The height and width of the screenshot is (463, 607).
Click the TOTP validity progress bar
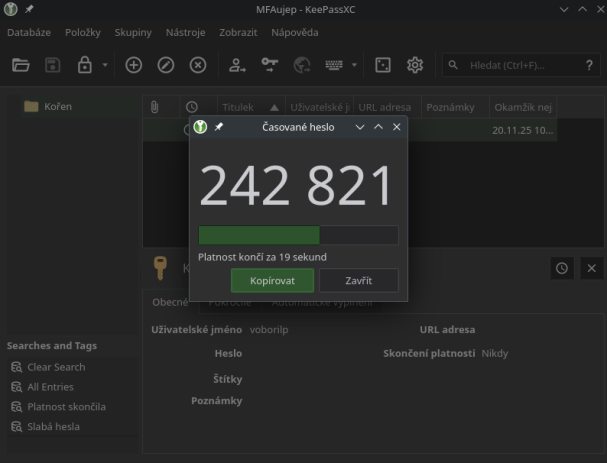point(298,236)
